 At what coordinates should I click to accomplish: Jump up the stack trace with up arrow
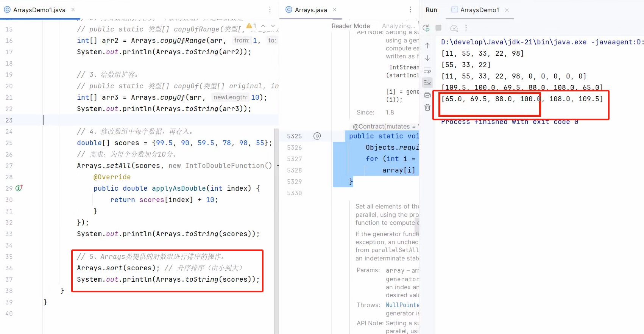[427, 45]
